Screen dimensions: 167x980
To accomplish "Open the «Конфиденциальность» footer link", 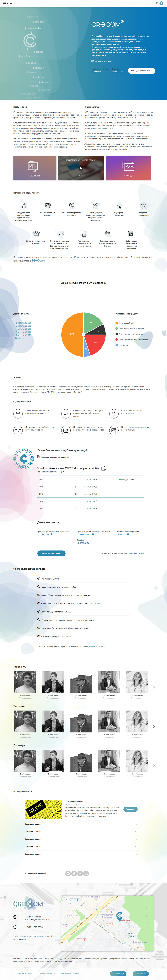I will 70,974.
